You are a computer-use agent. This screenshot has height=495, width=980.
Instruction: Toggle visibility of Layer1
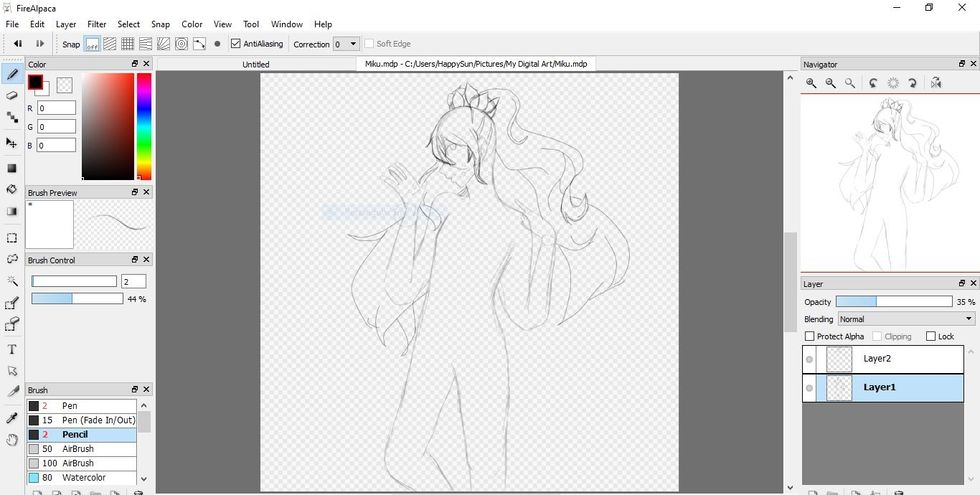(809, 388)
